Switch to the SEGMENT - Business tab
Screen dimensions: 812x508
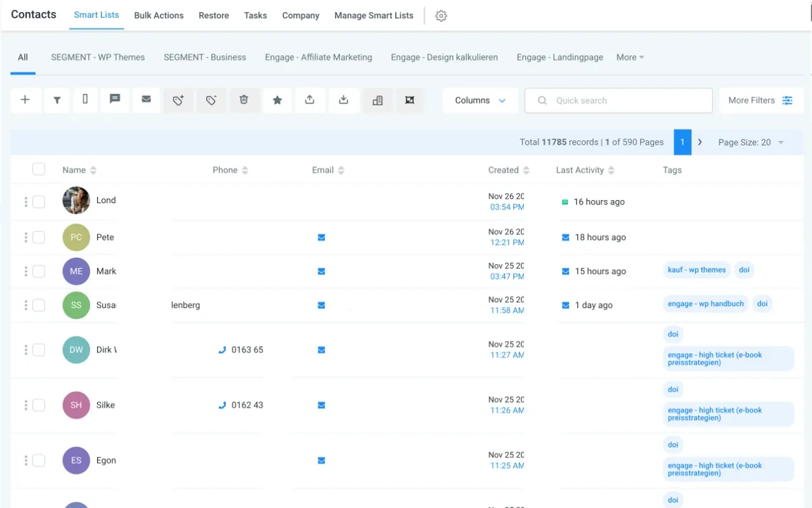click(x=205, y=57)
